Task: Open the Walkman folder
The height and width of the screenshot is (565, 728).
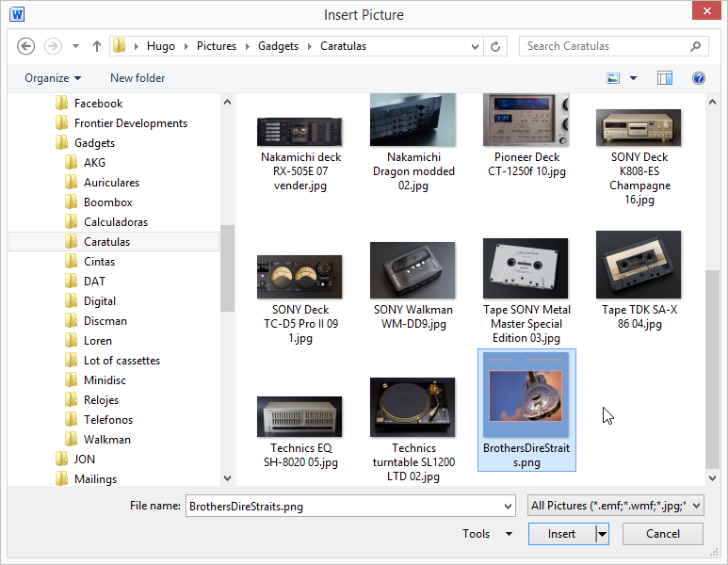Action: pyautogui.click(x=106, y=440)
